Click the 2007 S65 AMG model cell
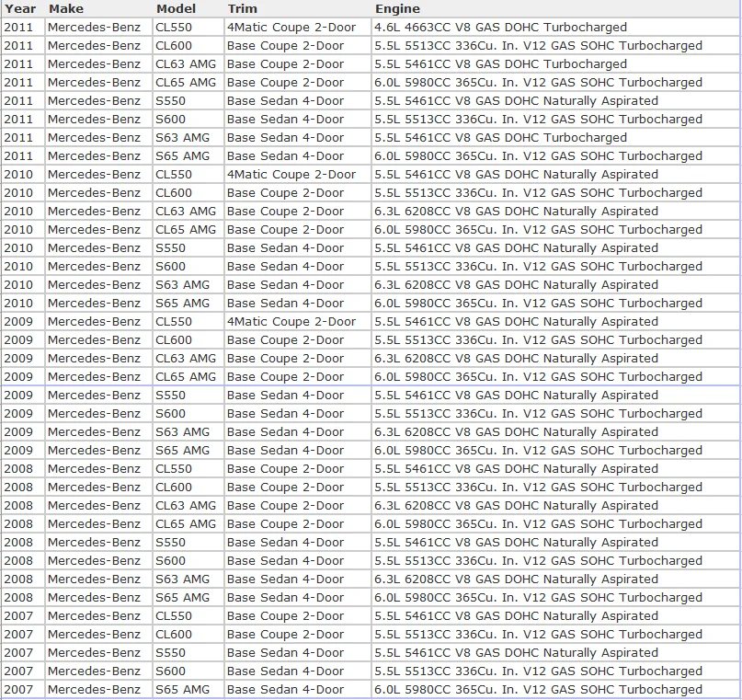This screenshot has width=742, height=700. 182,690
